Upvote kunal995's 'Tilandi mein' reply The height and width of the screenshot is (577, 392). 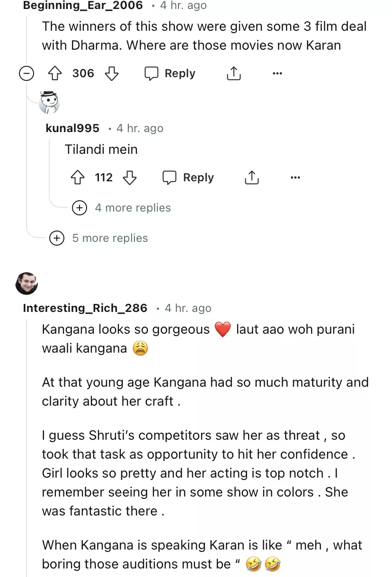78,178
